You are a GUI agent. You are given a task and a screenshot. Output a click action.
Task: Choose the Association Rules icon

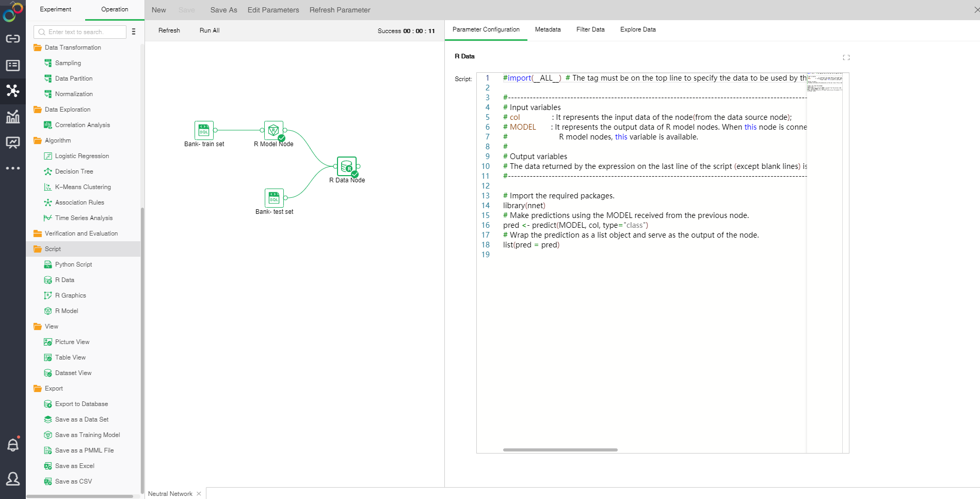[x=48, y=202]
